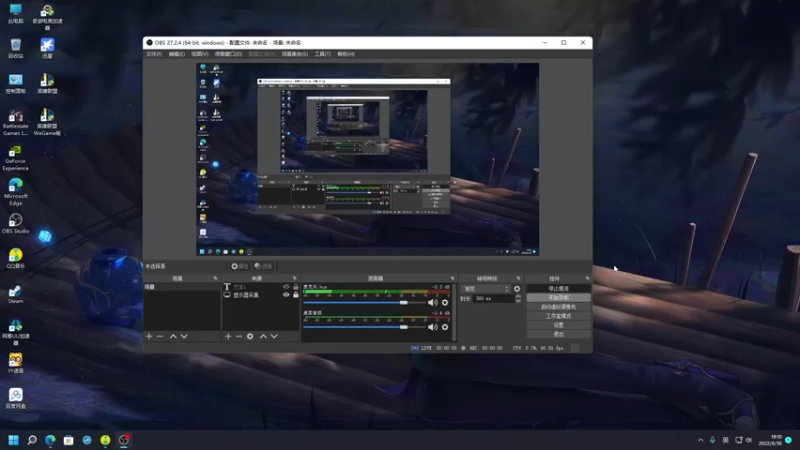Remove the selected scene with the minus icon
The height and width of the screenshot is (450, 800).
(x=160, y=336)
